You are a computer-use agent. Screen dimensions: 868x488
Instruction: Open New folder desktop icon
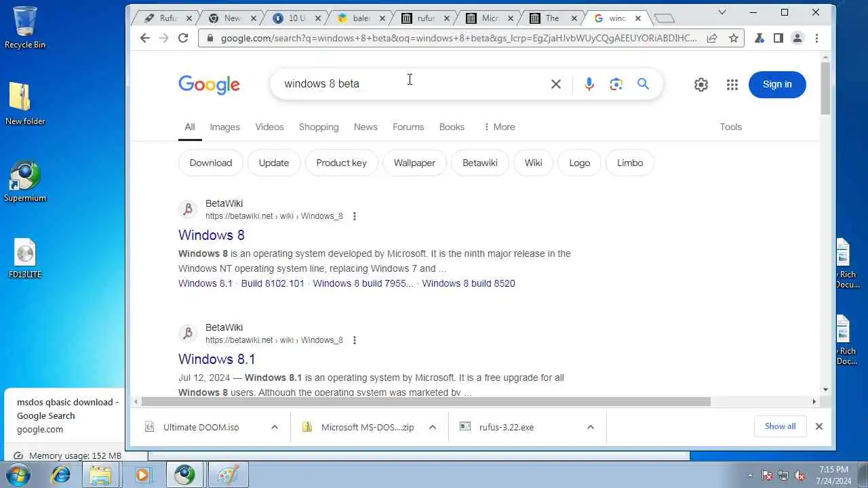coord(25,103)
